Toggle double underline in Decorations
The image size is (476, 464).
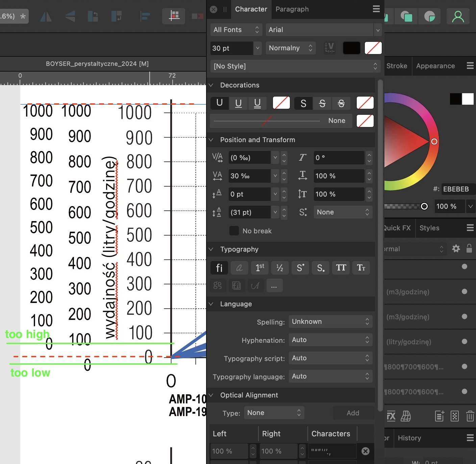click(x=257, y=103)
